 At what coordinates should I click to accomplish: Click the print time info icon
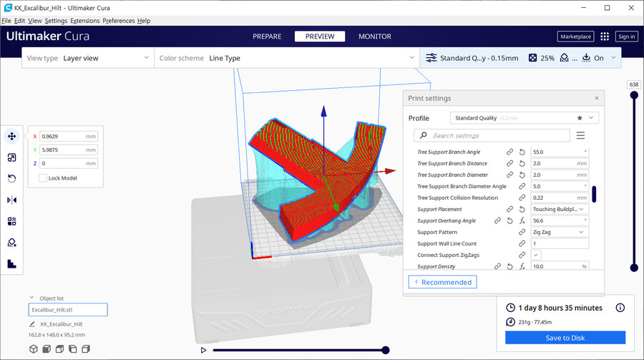click(620, 308)
